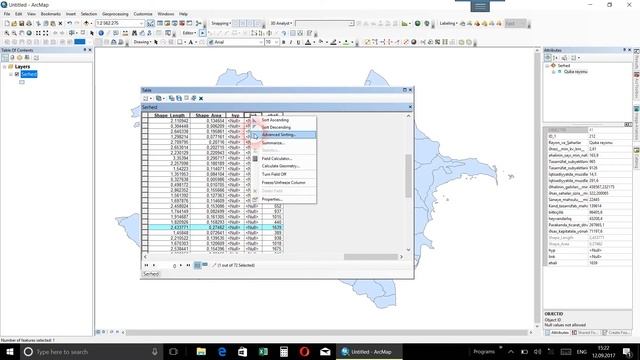Open Opera browser from the taskbar

click(x=304, y=352)
